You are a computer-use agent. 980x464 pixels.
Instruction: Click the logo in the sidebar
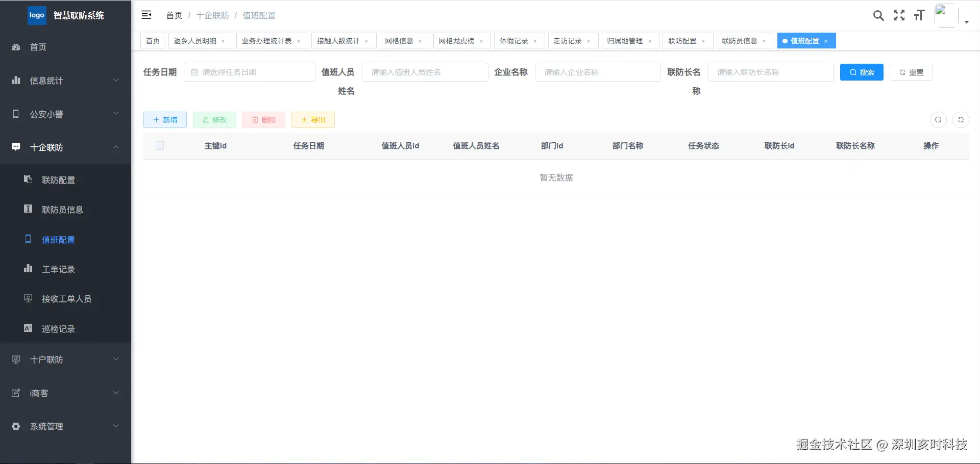point(37,15)
